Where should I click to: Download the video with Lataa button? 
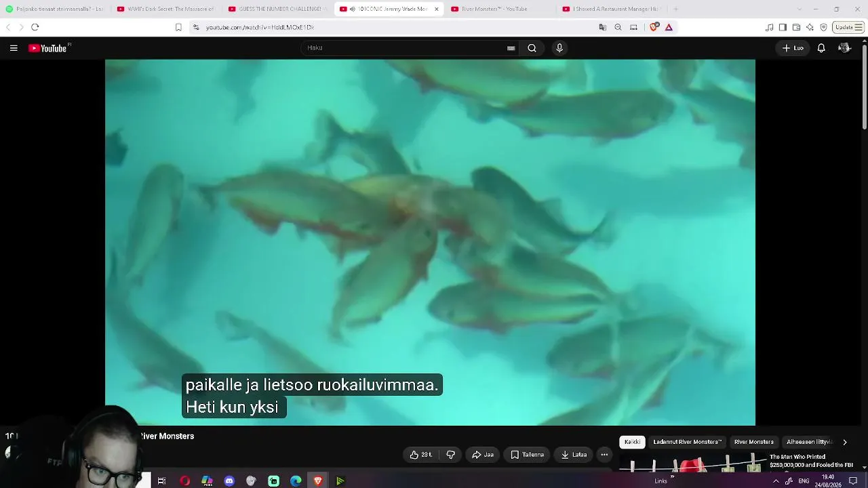point(574,455)
